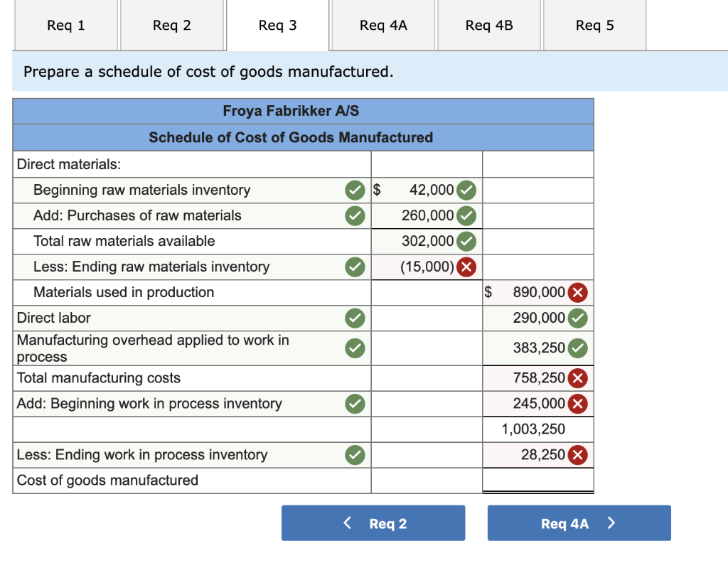The width and height of the screenshot is (728, 563).
Task: Click the Schedule of Cost of Goods Manufactured title
Action: pyautogui.click(x=303, y=137)
